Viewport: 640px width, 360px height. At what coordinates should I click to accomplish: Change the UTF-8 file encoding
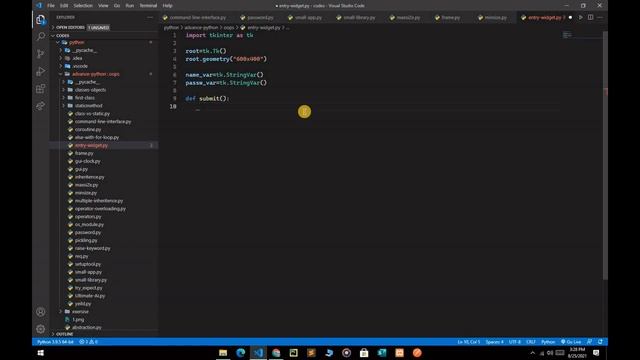point(515,342)
